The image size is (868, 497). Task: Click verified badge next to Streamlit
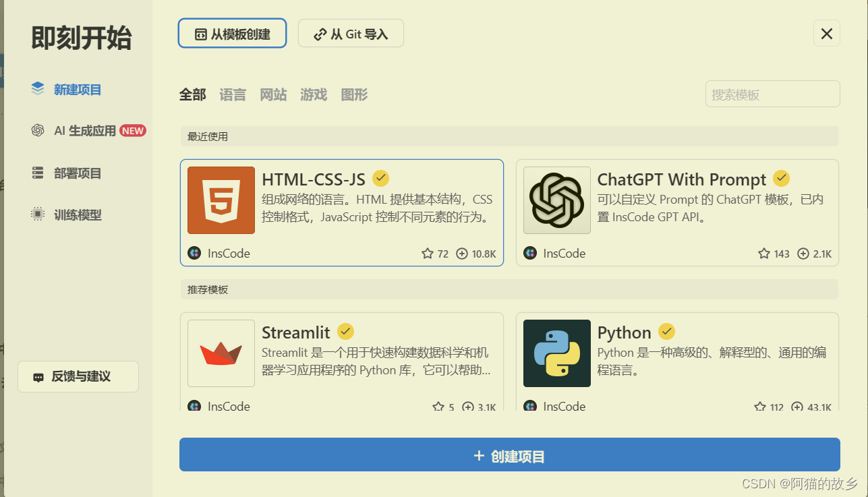[345, 332]
